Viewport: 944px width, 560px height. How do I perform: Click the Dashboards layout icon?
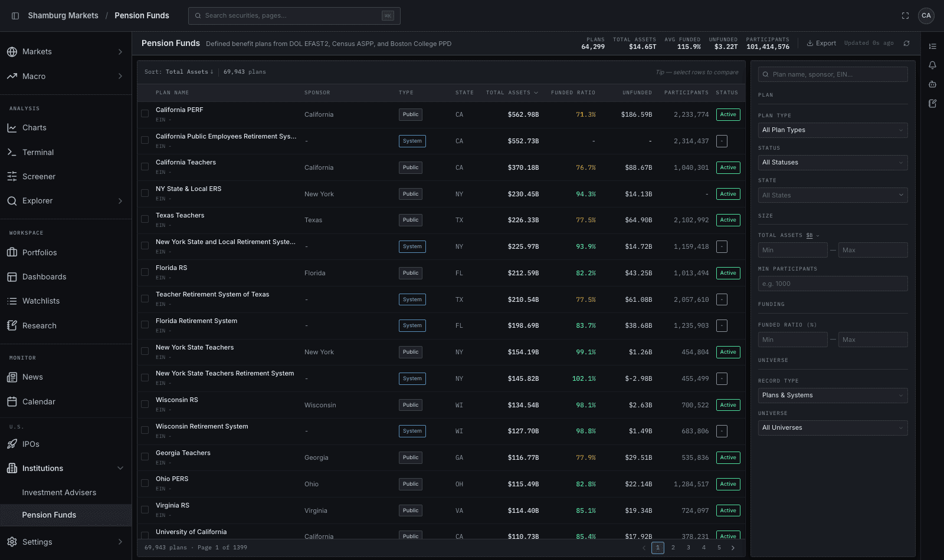click(12, 277)
